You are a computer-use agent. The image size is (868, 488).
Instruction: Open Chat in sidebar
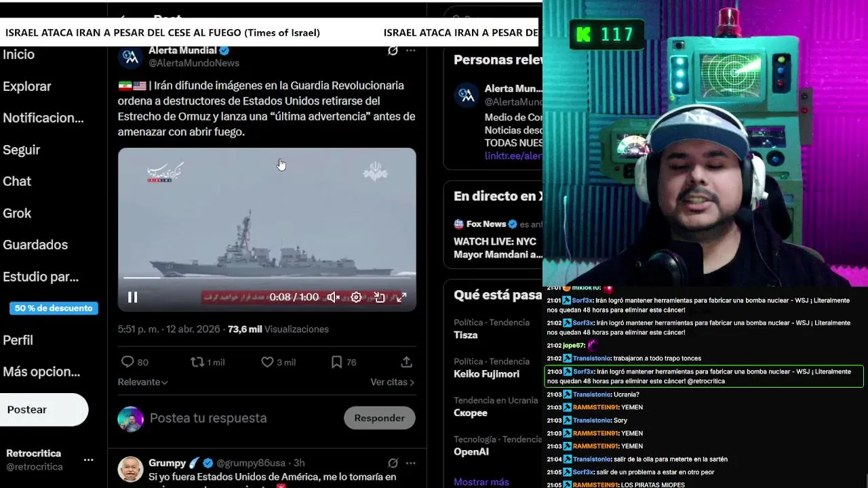17,181
